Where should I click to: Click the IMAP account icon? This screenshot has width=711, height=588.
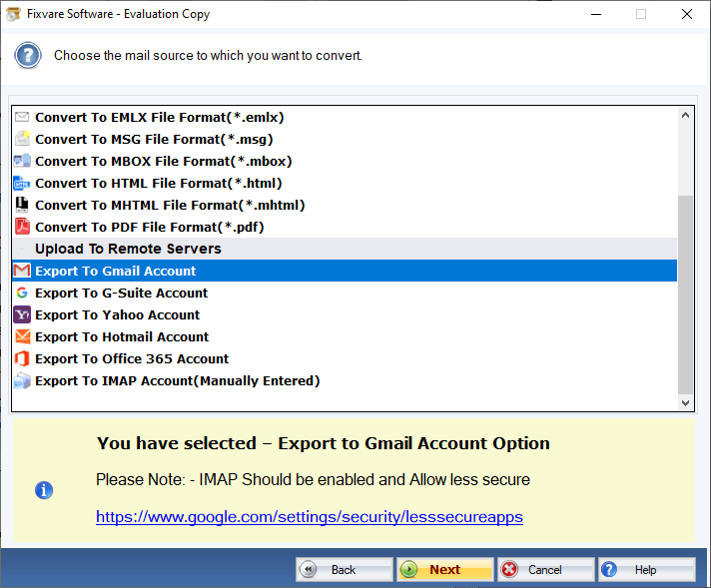pos(22,380)
